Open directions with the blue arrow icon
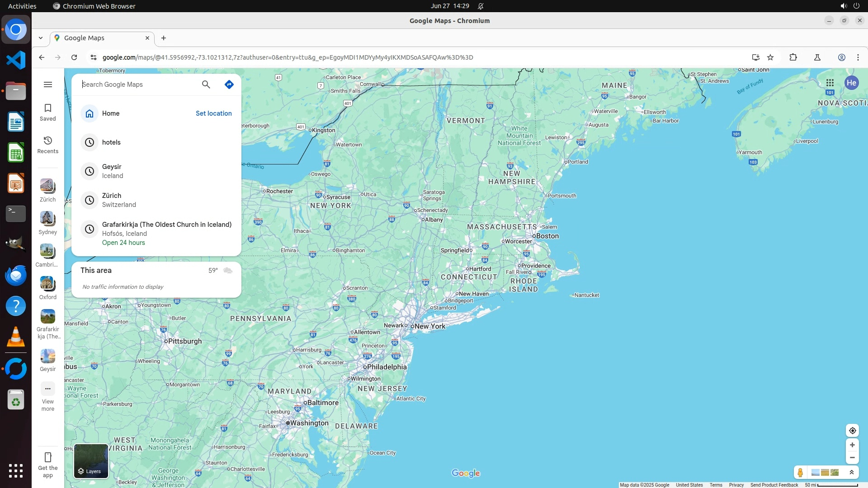This screenshot has width=868, height=488. tap(229, 84)
